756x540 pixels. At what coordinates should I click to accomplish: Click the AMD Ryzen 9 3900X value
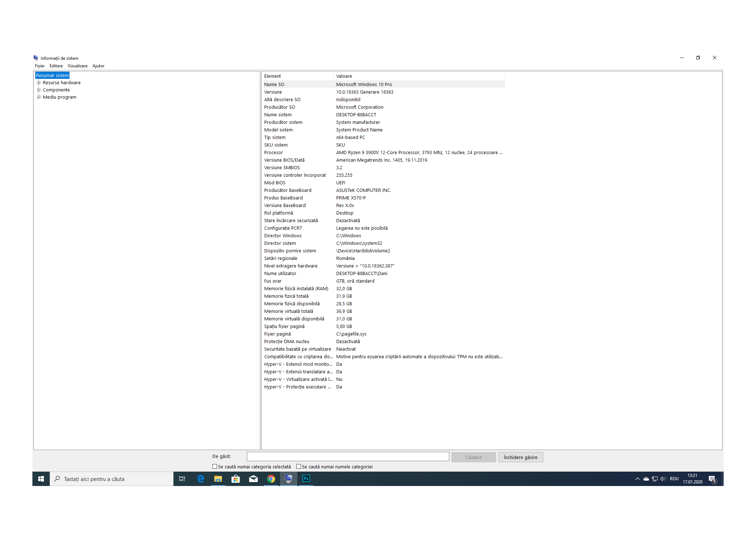pyautogui.click(x=419, y=153)
